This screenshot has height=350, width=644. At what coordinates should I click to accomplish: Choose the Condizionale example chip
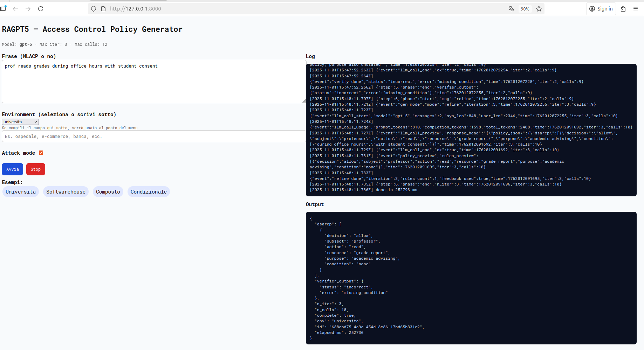point(149,192)
